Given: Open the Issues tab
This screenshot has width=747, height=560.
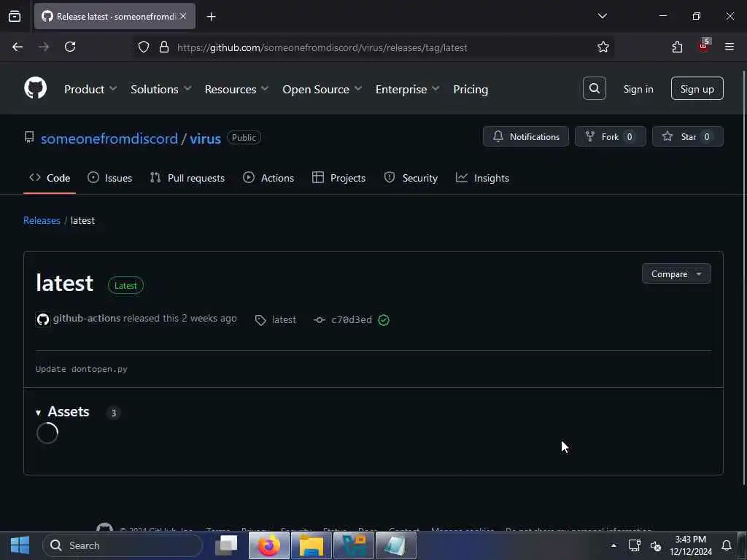Looking at the screenshot, I should [x=110, y=178].
